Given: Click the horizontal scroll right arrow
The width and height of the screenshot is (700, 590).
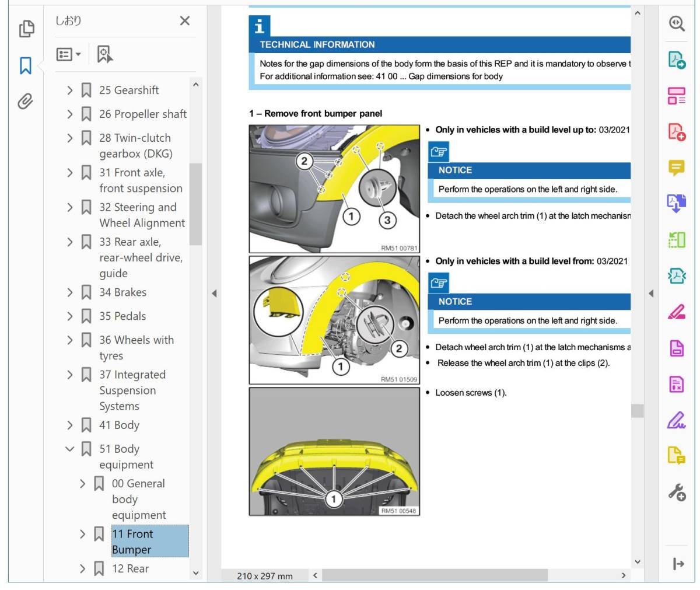Looking at the screenshot, I should click(624, 575).
